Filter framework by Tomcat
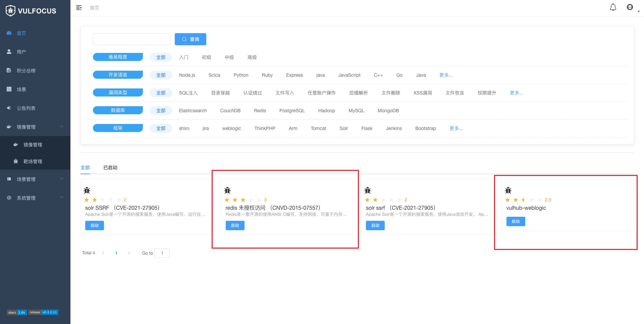The image size is (644, 324). [318, 128]
